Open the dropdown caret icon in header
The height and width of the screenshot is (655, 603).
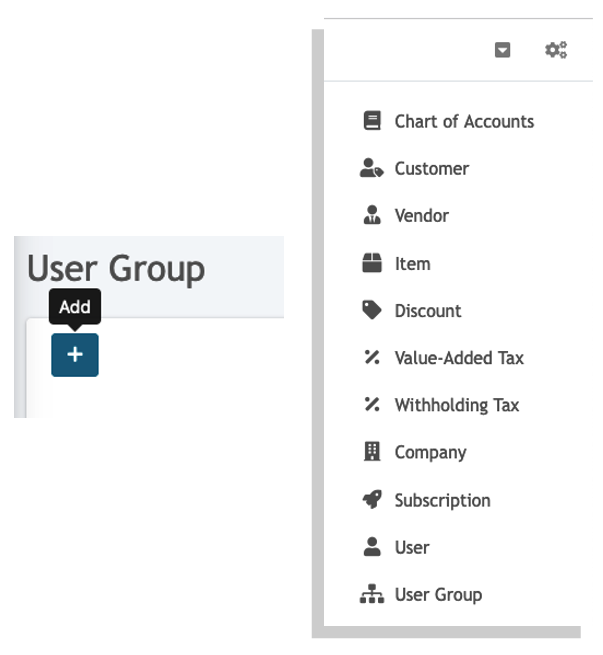pos(502,50)
